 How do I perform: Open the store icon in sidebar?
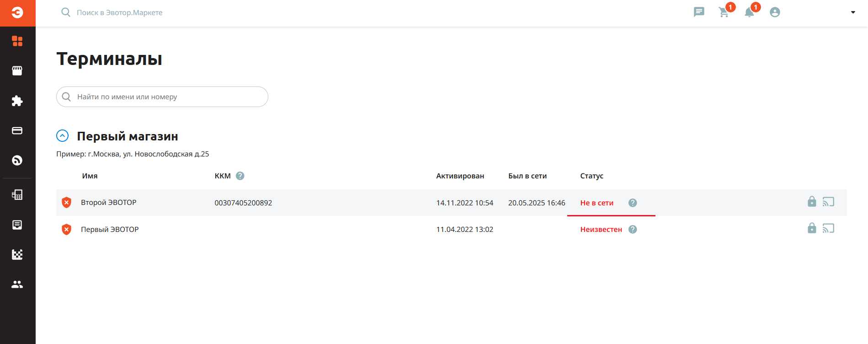pos(17,71)
